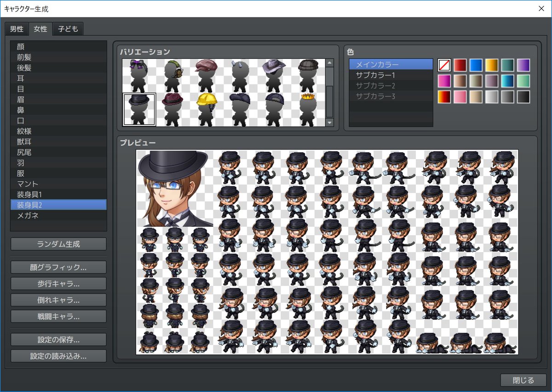
Task: Click the variation list scroll up arrow
Action: click(329, 63)
